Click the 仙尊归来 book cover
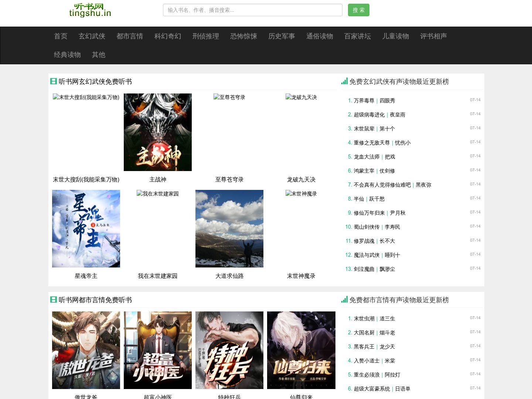Image resolution: width=532 pixels, height=399 pixels. tap(301, 350)
